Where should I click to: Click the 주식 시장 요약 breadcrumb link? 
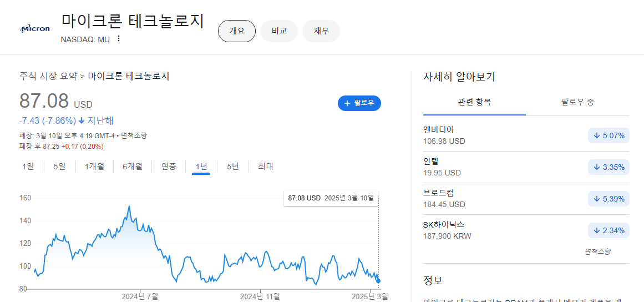point(48,76)
